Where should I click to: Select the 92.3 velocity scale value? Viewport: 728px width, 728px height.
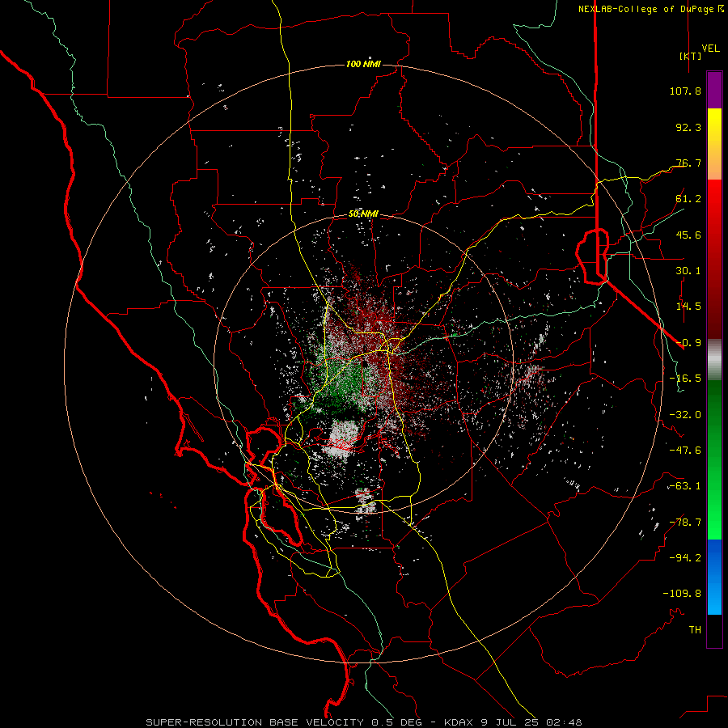coord(688,127)
